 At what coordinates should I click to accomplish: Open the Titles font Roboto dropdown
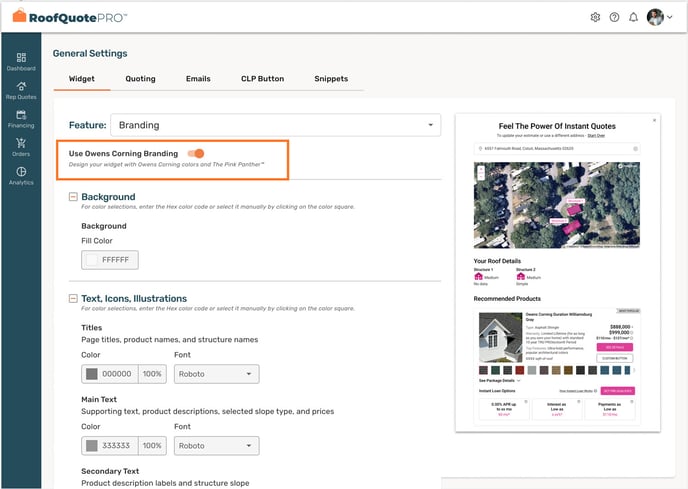click(217, 374)
